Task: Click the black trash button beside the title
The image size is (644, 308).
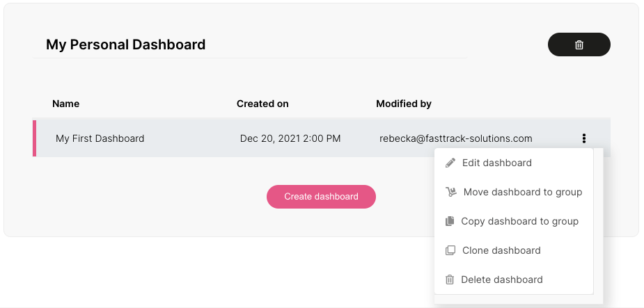Action: pyautogui.click(x=579, y=44)
